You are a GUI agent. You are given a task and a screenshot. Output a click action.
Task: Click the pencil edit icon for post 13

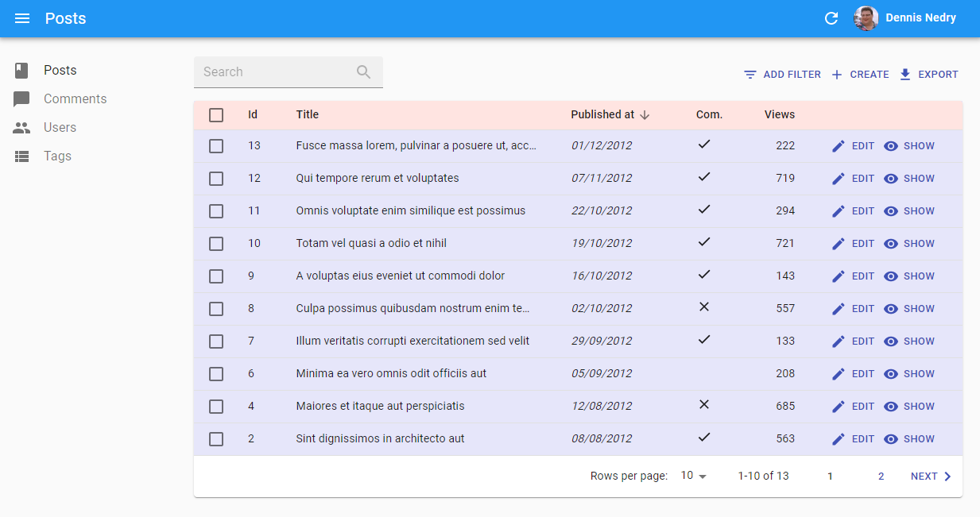839,146
